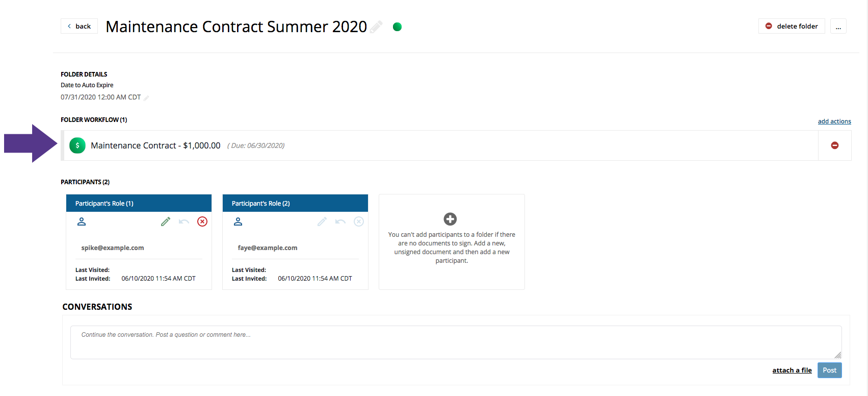Click the attach a file link
This screenshot has height=396, width=868.
tap(792, 370)
